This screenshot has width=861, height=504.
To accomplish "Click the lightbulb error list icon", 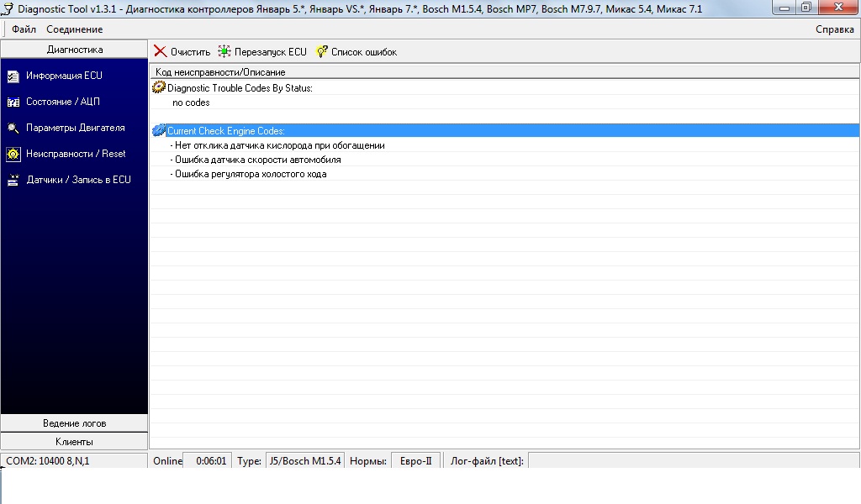I will coord(321,52).
